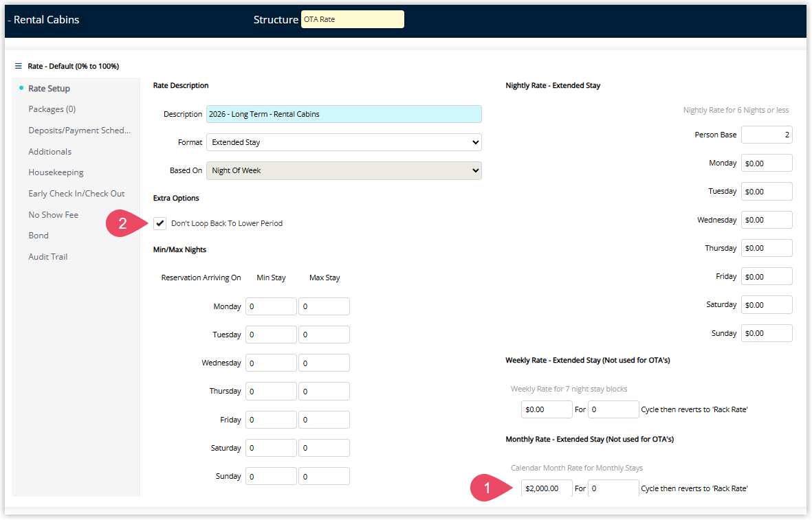
Task: Click the Weekly Rate 'For' cycle field
Action: [x=614, y=409]
